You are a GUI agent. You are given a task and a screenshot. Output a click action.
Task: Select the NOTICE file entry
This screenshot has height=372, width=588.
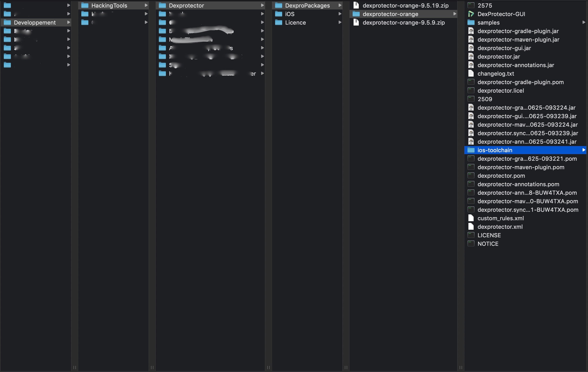[x=488, y=244]
